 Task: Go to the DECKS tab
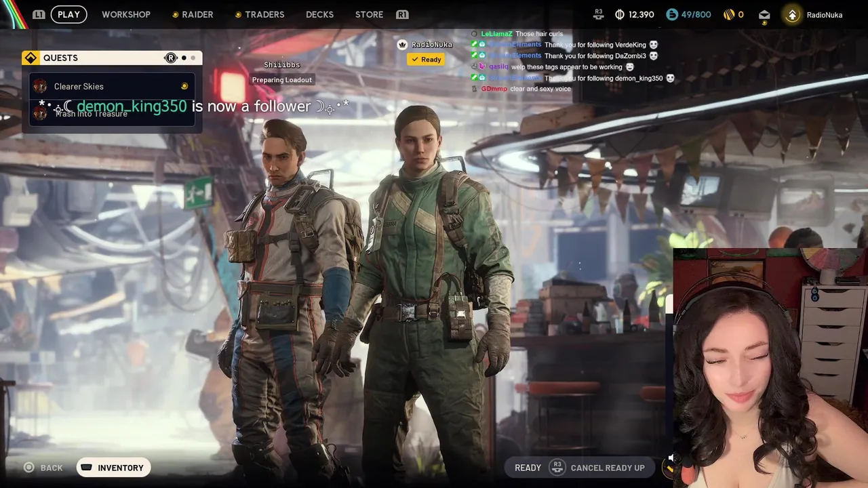point(319,14)
